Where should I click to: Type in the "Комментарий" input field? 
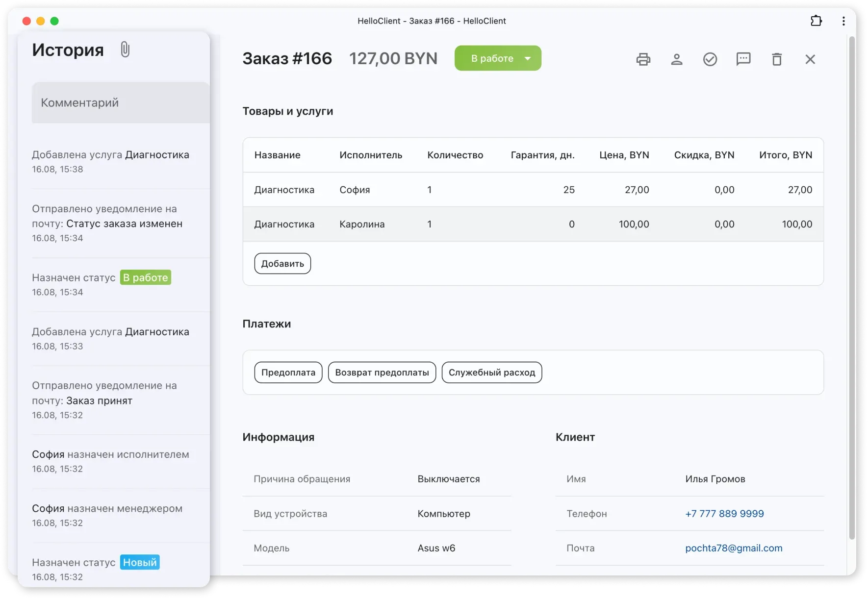click(x=121, y=102)
